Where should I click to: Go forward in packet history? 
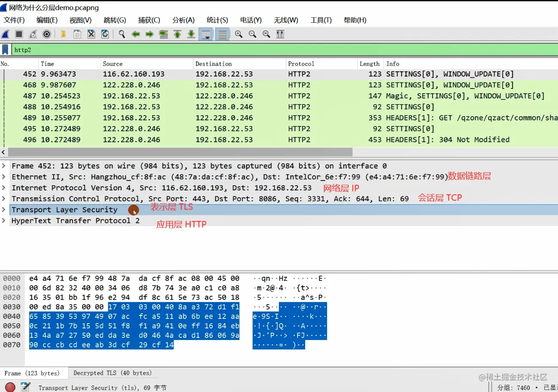[150, 34]
